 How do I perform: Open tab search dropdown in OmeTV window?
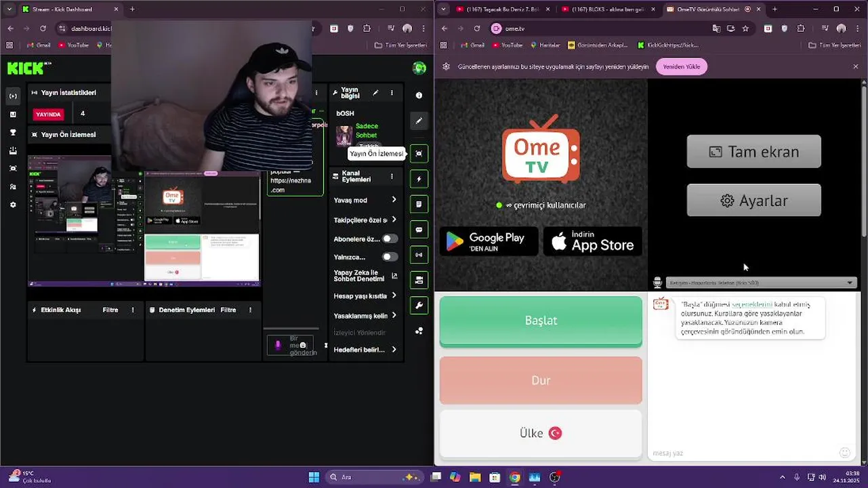(443, 9)
